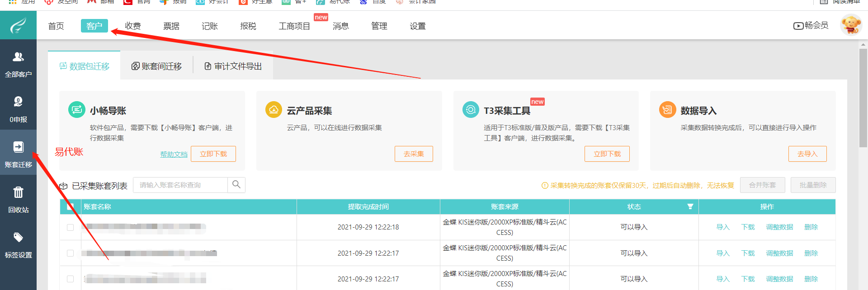Viewport: 868px width, 290px height.
Task: Click 导入 in the second table row
Action: click(x=723, y=253)
